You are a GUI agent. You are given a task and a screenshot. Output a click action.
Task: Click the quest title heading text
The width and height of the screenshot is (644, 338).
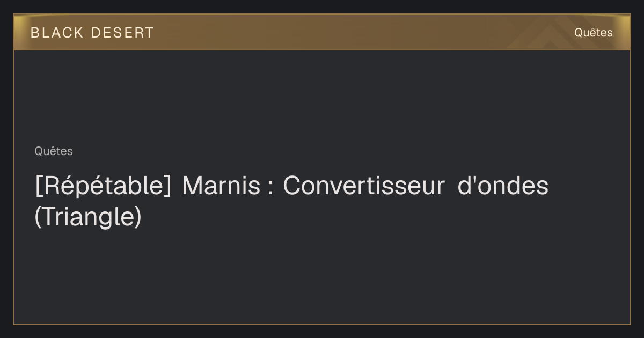tap(291, 201)
